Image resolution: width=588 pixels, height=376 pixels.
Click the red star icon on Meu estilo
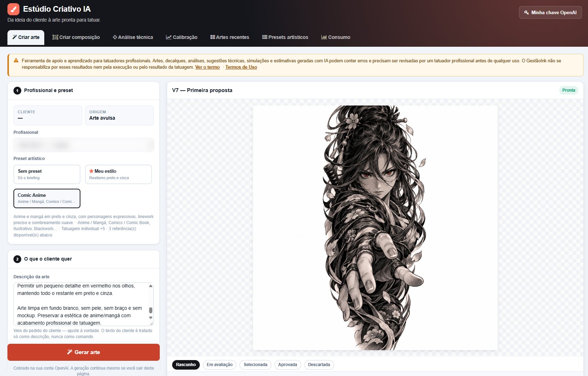[91, 171]
